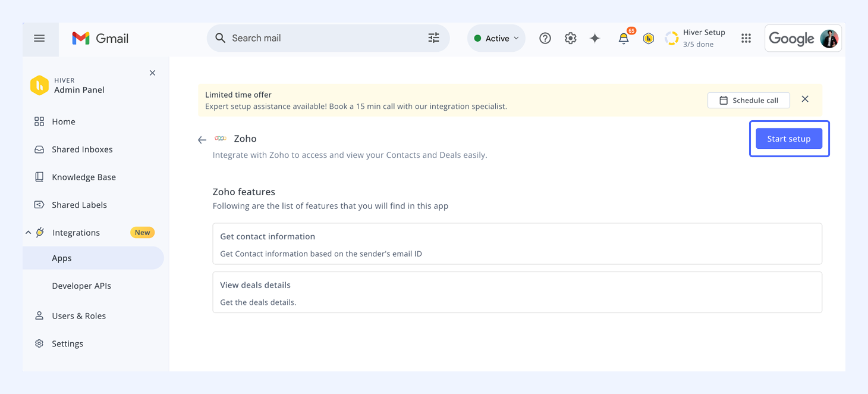
Task: Click the Google account avatar
Action: (829, 39)
